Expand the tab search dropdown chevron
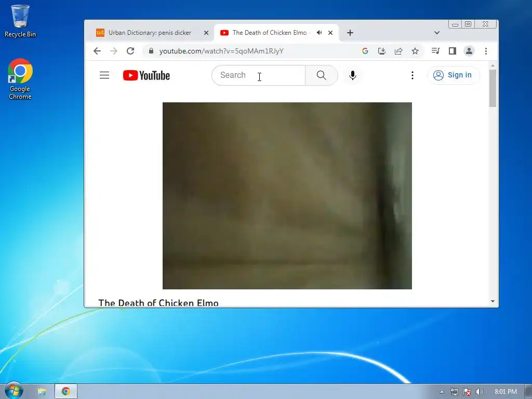This screenshot has height=399, width=532. click(x=436, y=33)
